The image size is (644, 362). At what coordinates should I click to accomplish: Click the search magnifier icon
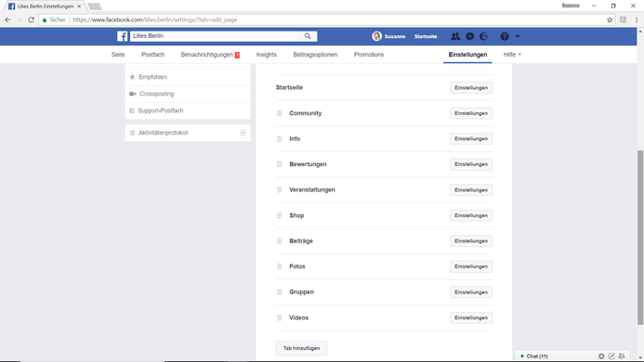click(308, 36)
